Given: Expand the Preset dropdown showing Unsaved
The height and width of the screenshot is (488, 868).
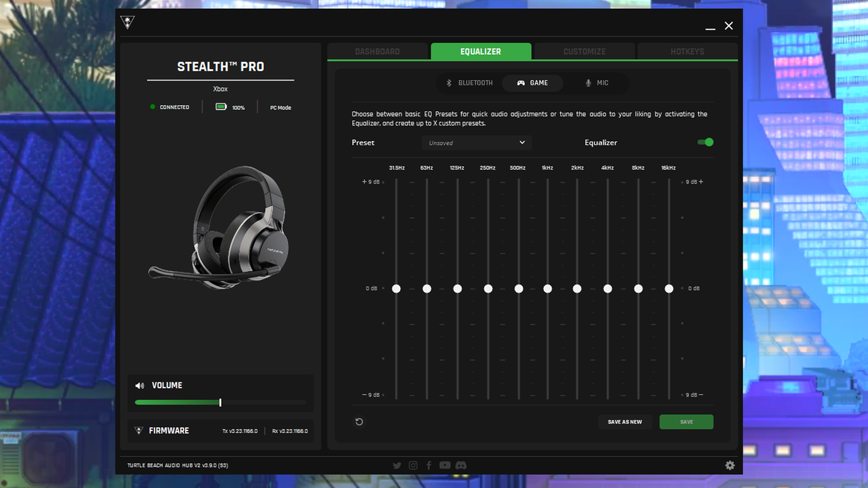Looking at the screenshot, I should (x=476, y=143).
